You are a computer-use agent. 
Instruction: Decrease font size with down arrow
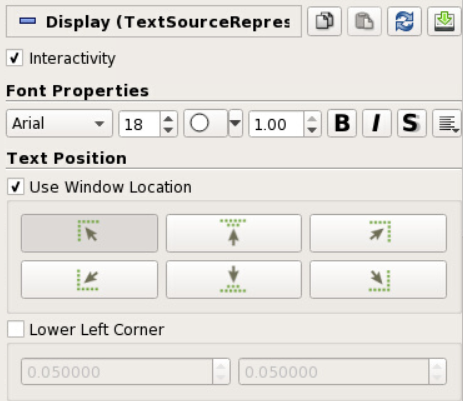[169, 130]
